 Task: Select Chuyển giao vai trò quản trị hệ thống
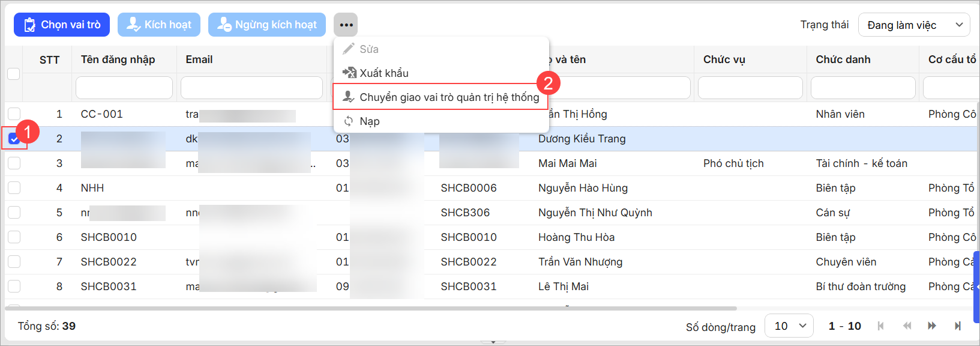[x=449, y=97]
